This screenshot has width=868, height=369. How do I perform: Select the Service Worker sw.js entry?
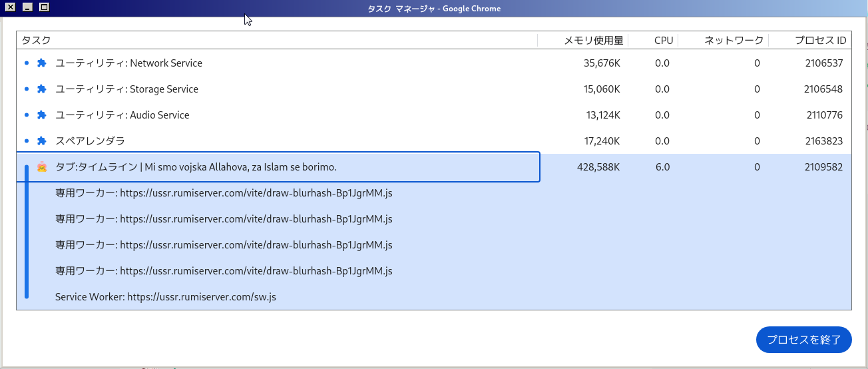coord(165,297)
